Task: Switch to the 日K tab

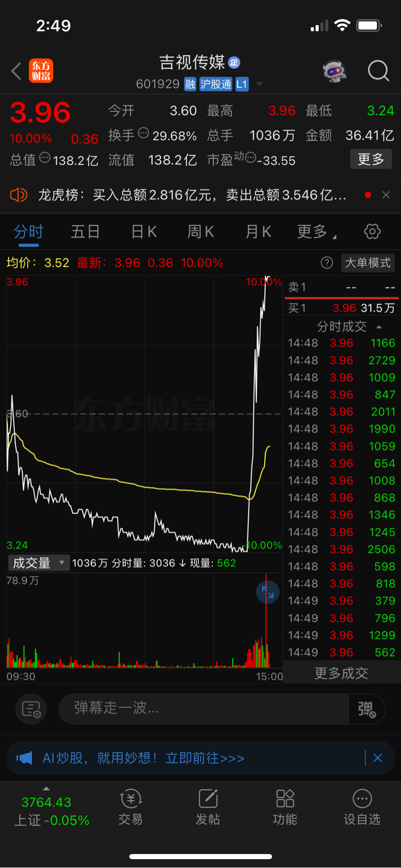Action: pyautogui.click(x=144, y=232)
